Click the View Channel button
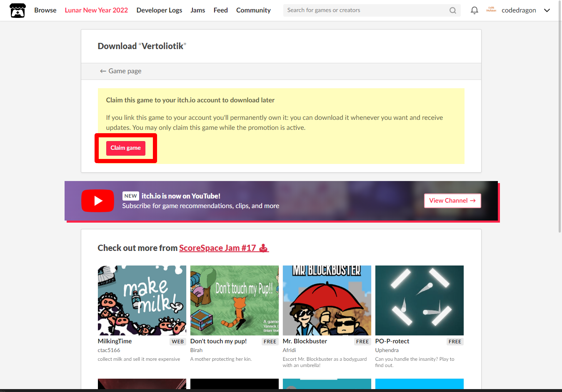This screenshot has width=562, height=392. pos(452,201)
